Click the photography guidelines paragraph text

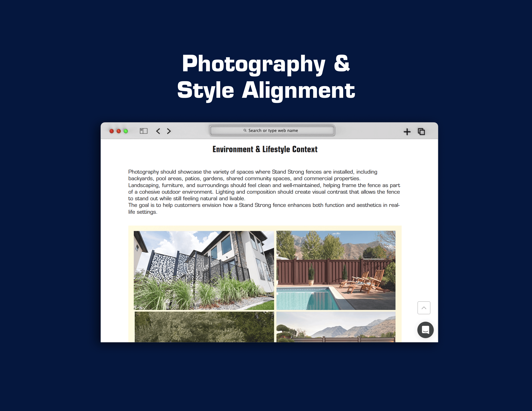[x=264, y=192]
